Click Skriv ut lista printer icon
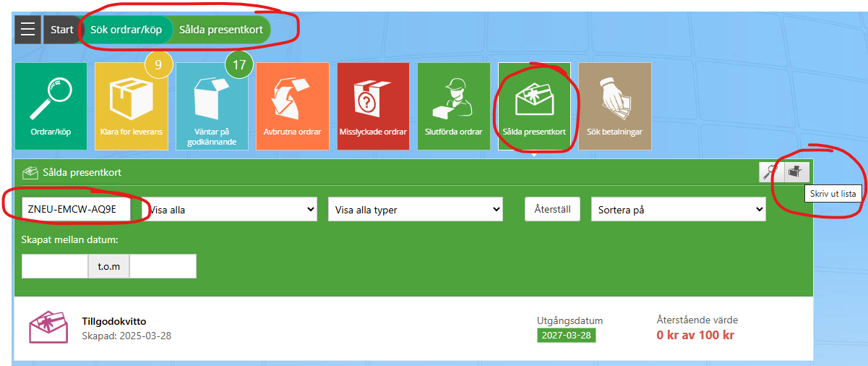Viewport: 868px width, 366px height. tap(796, 172)
